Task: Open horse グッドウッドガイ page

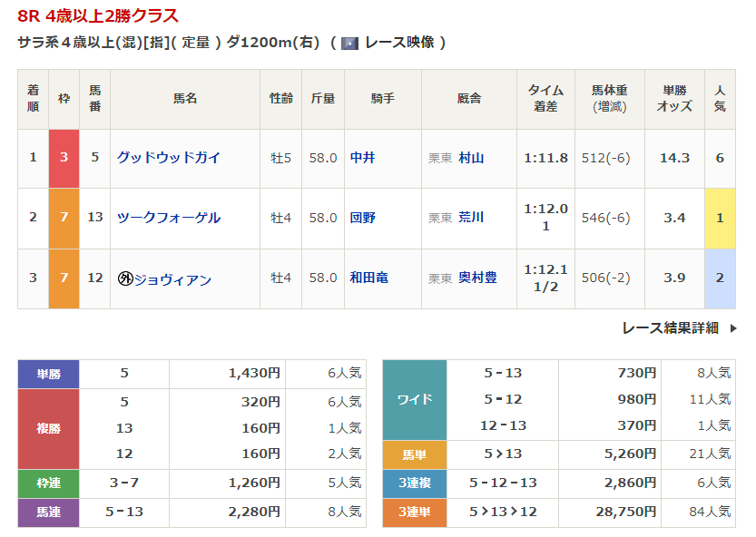Action: (169, 158)
